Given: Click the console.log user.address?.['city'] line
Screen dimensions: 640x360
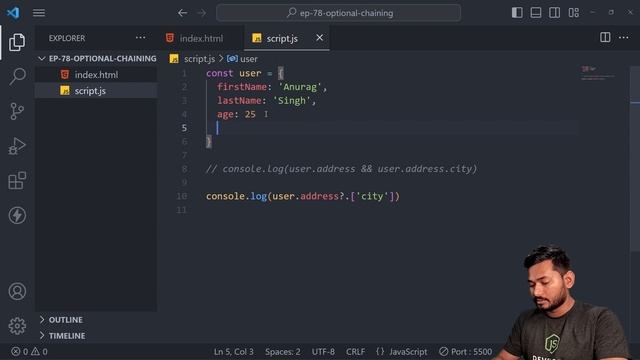Looking at the screenshot, I should click(302, 196).
